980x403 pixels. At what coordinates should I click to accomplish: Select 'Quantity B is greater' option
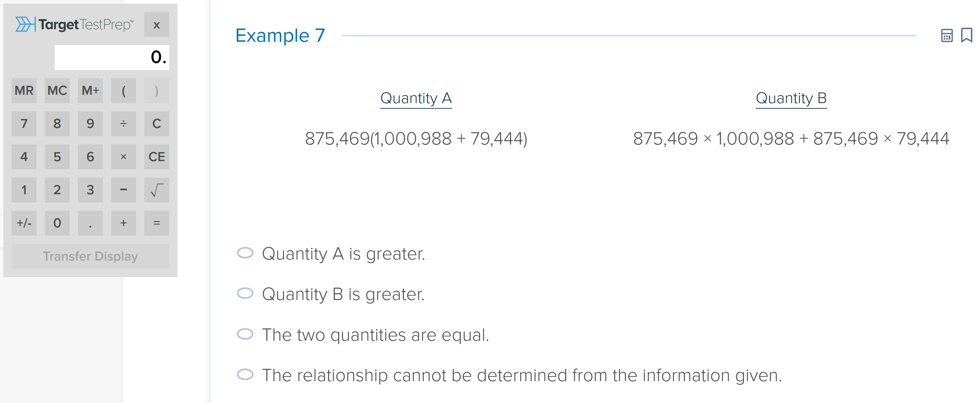coord(245,294)
